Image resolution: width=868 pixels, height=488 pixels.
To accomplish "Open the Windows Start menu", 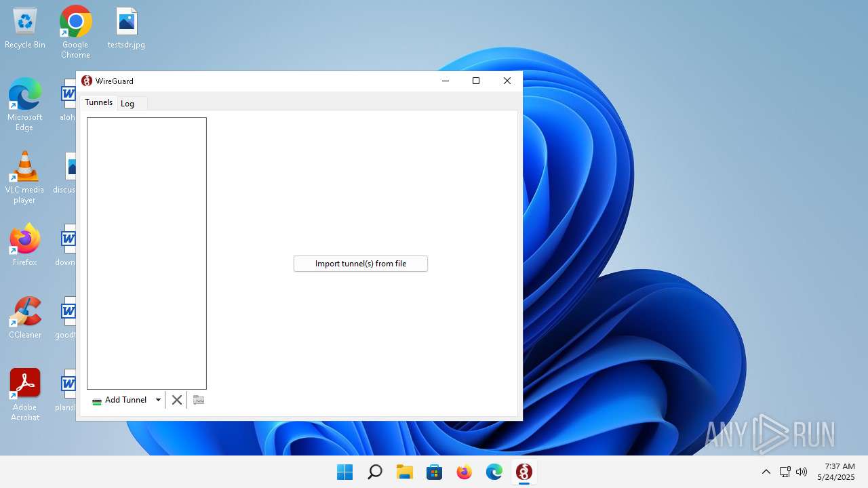I will pyautogui.click(x=345, y=472).
